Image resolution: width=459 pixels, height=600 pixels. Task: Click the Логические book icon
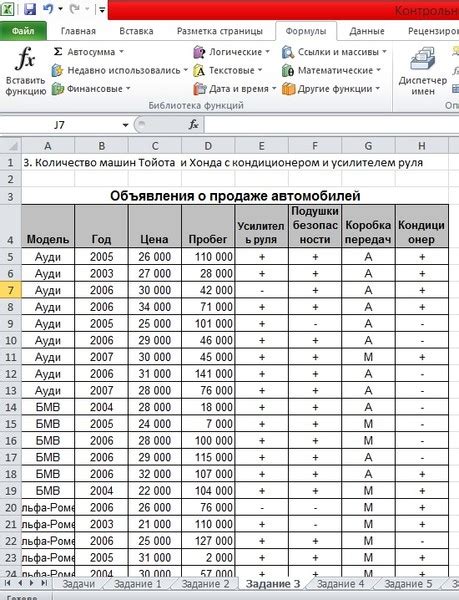click(x=199, y=52)
